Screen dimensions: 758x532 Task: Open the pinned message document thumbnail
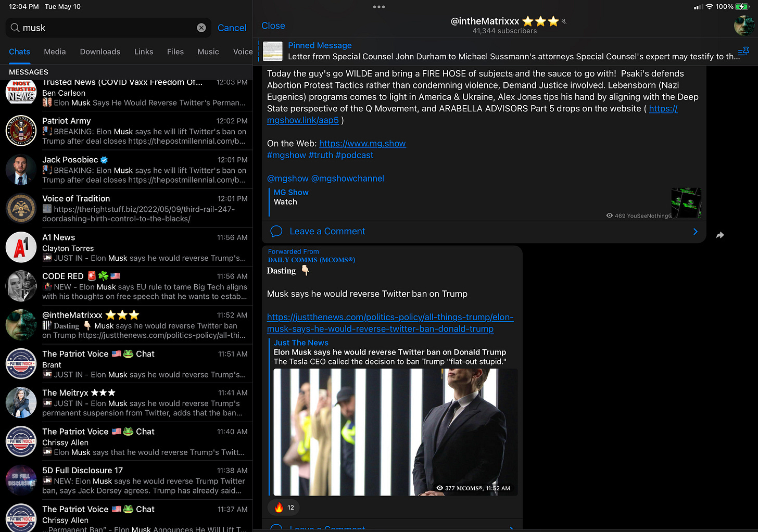pos(273,51)
